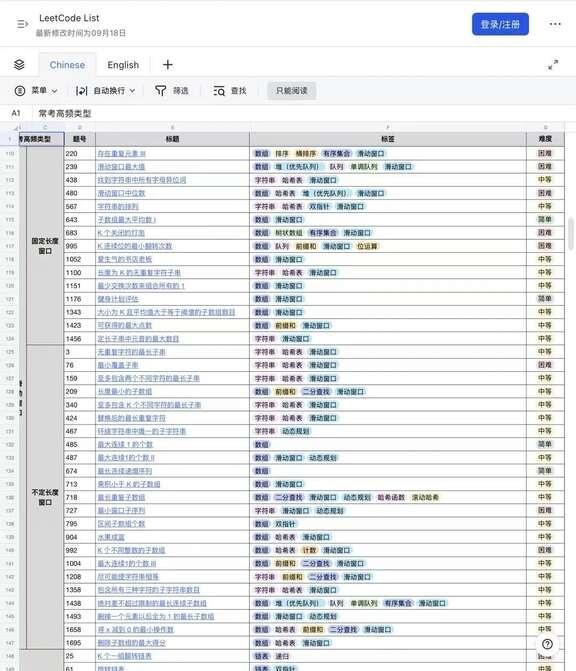The height and width of the screenshot is (671, 576).
Task: Click the auto wrap icon
Action: click(81, 91)
